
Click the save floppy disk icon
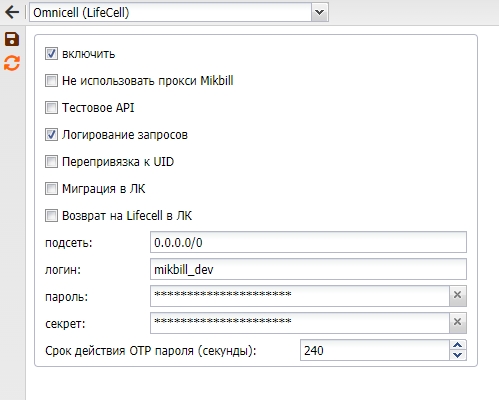(x=12, y=39)
